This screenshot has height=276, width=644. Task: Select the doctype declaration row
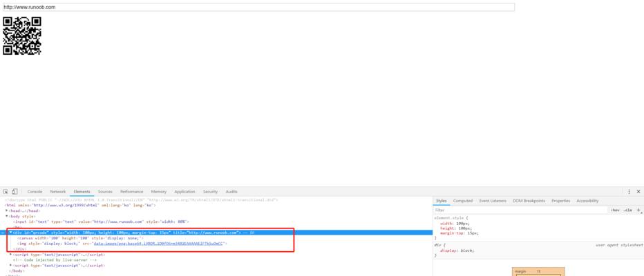[x=216, y=199]
